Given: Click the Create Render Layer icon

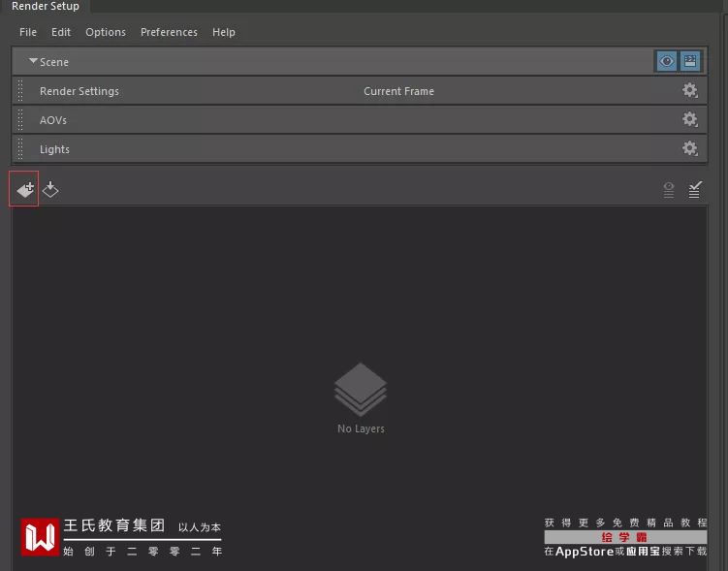Looking at the screenshot, I should point(25,189).
